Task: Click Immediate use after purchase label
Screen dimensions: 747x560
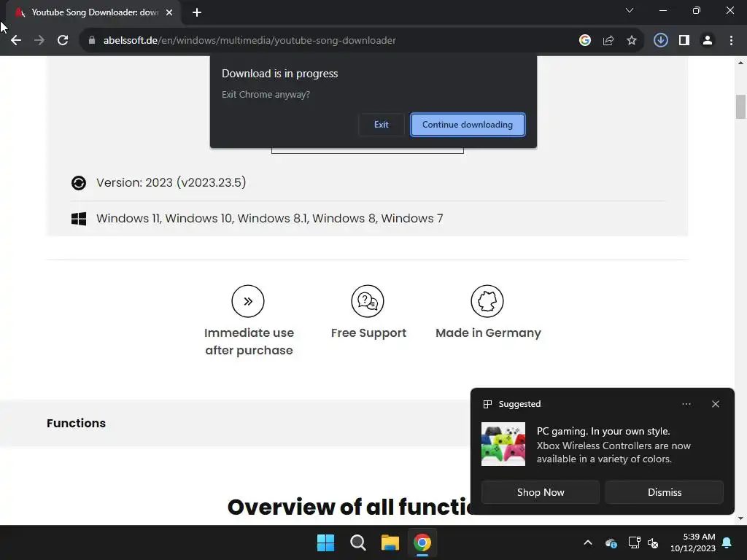Action: point(249,341)
